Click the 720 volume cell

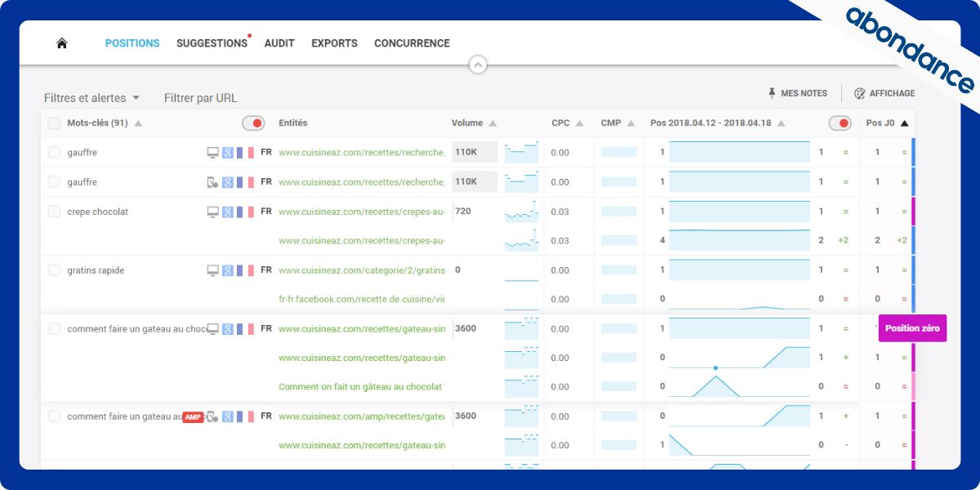463,211
